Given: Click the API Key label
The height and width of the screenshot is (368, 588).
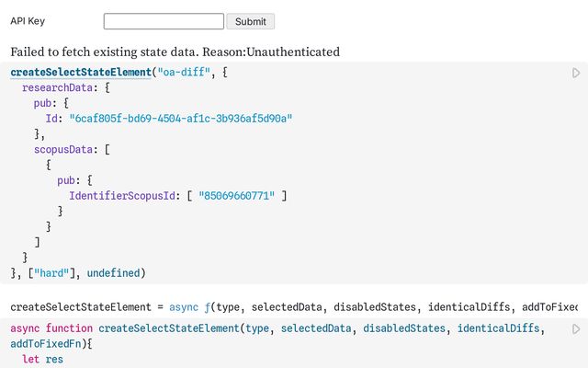Looking at the screenshot, I should [28, 21].
